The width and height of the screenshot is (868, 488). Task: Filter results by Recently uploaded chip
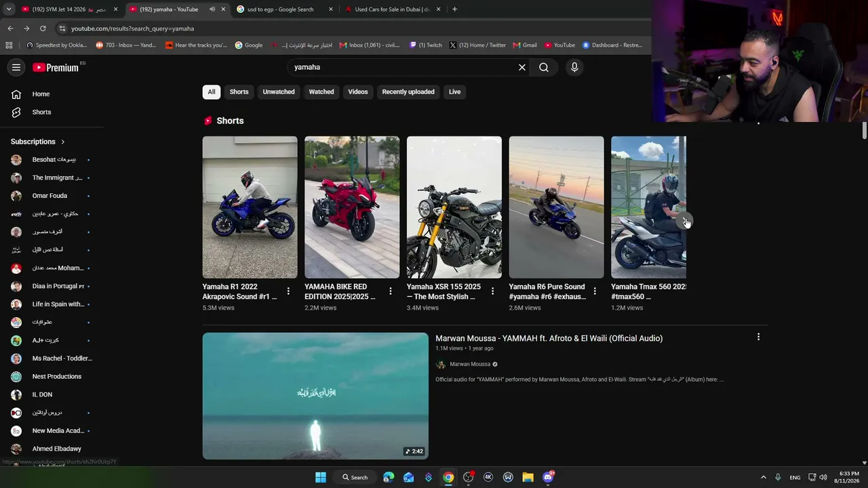point(408,92)
